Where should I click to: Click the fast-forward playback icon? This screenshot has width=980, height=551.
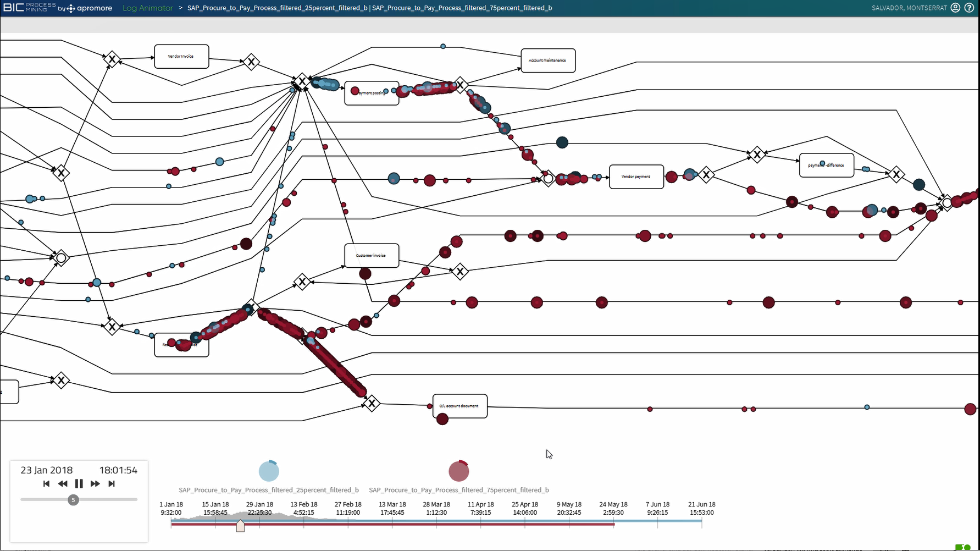click(95, 484)
